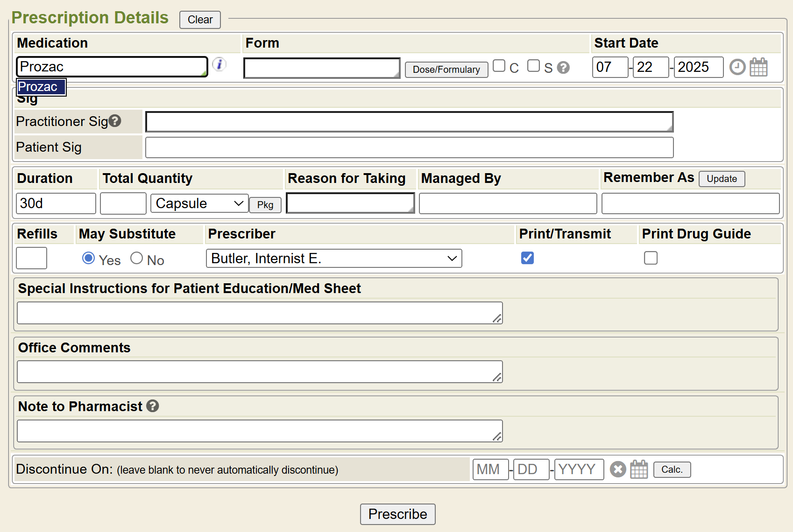Click the Note to Pharmacist help icon

coord(153,406)
